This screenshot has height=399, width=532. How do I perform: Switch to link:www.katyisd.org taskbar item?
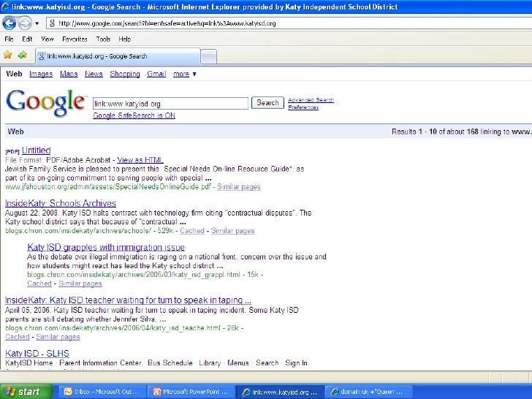coord(281,392)
